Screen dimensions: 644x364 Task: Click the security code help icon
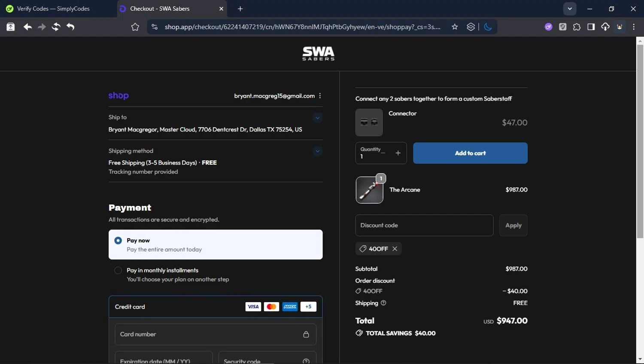306,361
